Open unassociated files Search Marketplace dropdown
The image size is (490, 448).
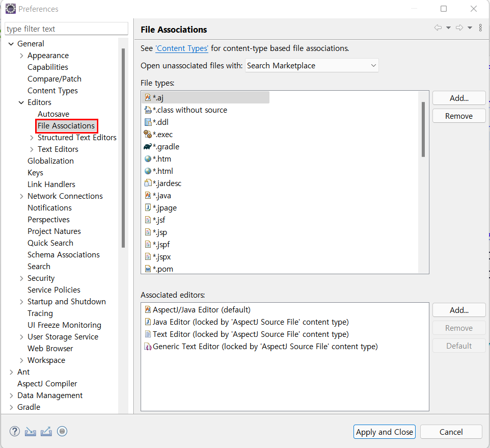[x=312, y=65]
